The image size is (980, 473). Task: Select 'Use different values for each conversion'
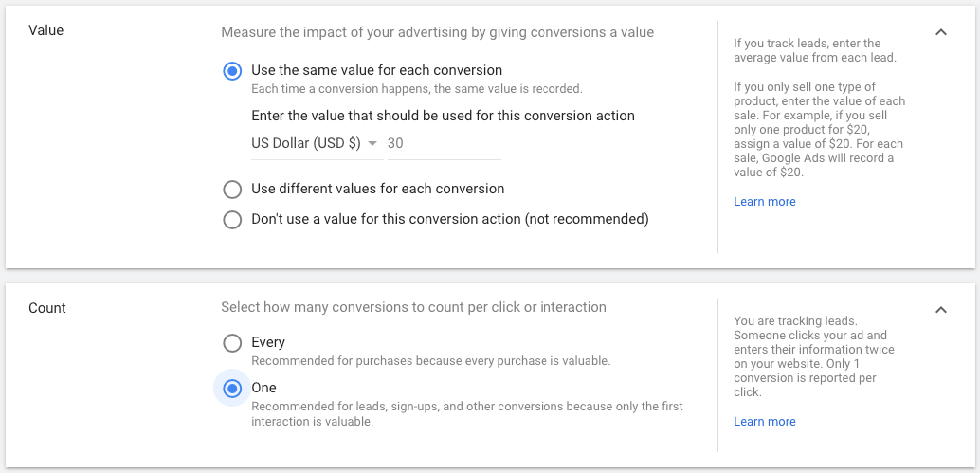click(x=232, y=189)
